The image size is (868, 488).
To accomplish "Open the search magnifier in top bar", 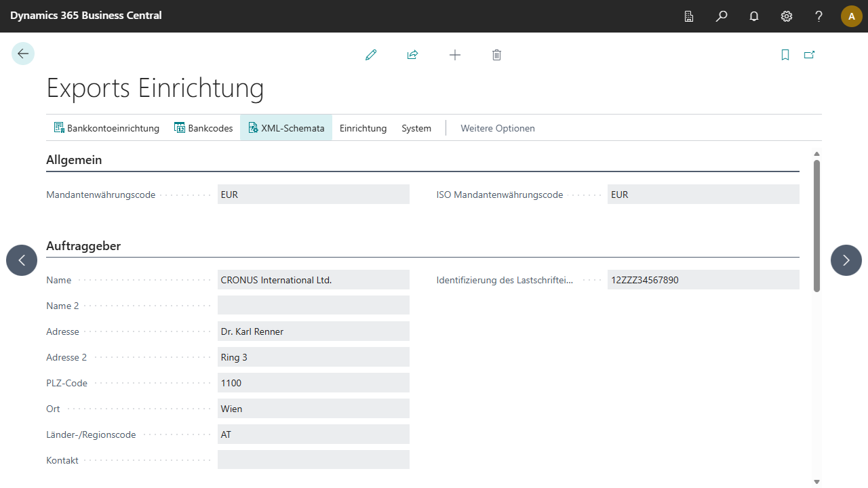I will coord(722,16).
